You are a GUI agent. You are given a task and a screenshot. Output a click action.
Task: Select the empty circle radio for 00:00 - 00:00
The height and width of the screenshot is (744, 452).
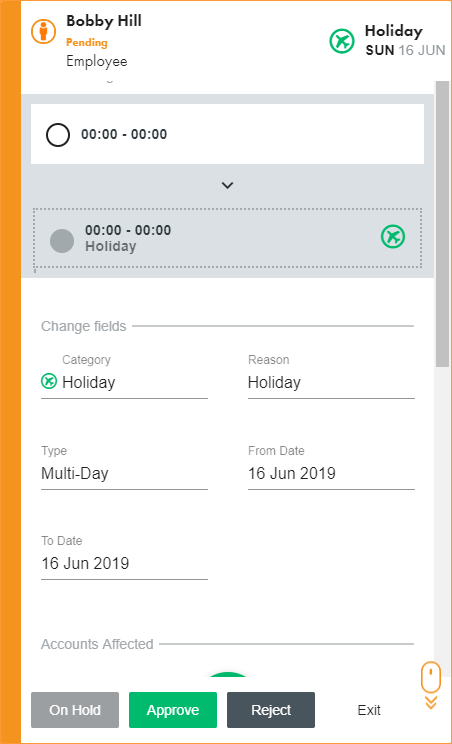point(58,135)
